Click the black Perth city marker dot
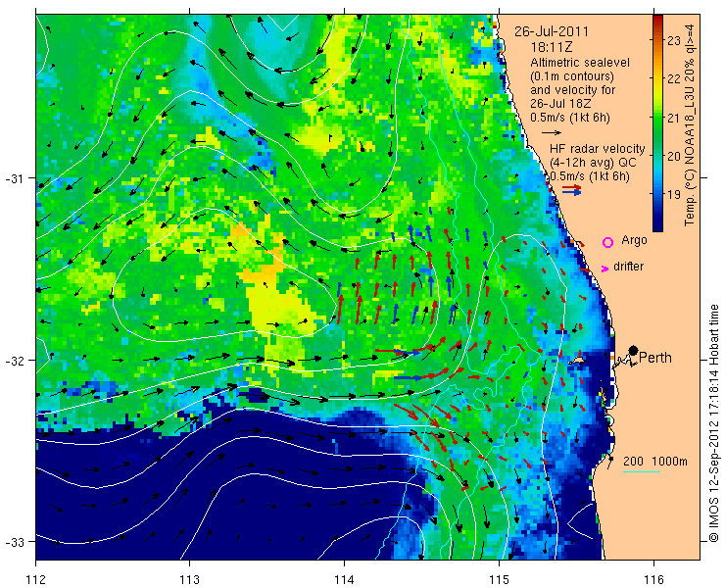This screenshot has width=725, height=588. (634, 350)
